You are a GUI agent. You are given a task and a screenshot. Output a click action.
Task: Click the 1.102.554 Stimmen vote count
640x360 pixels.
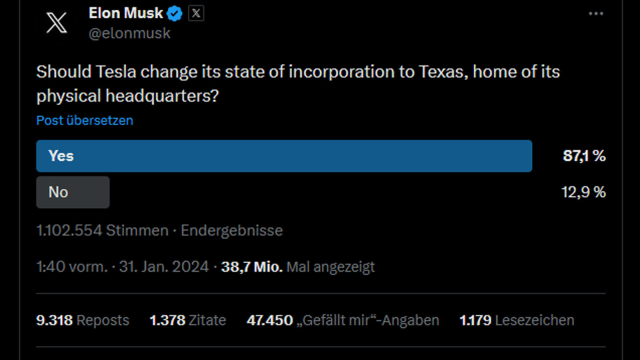pos(102,231)
